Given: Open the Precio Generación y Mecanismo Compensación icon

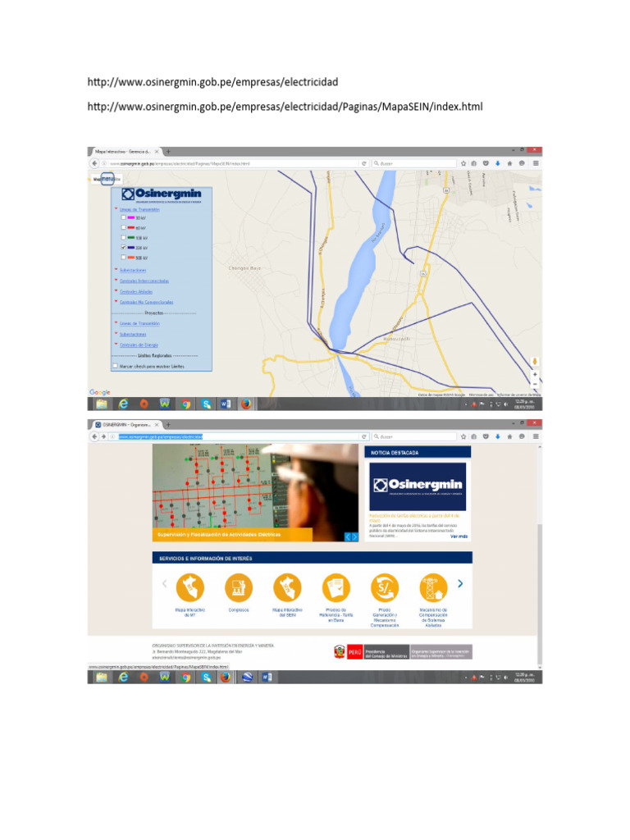Looking at the screenshot, I should pos(385,588).
